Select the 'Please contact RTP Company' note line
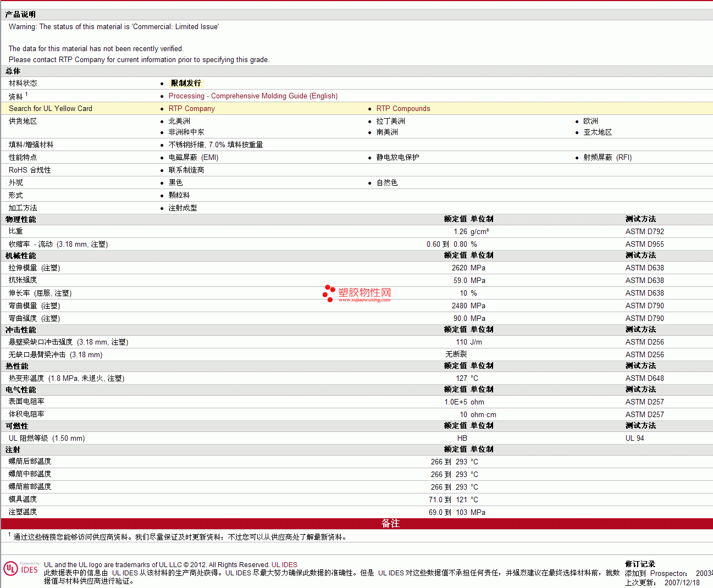Screen dimensions: 713x588 coord(139,59)
